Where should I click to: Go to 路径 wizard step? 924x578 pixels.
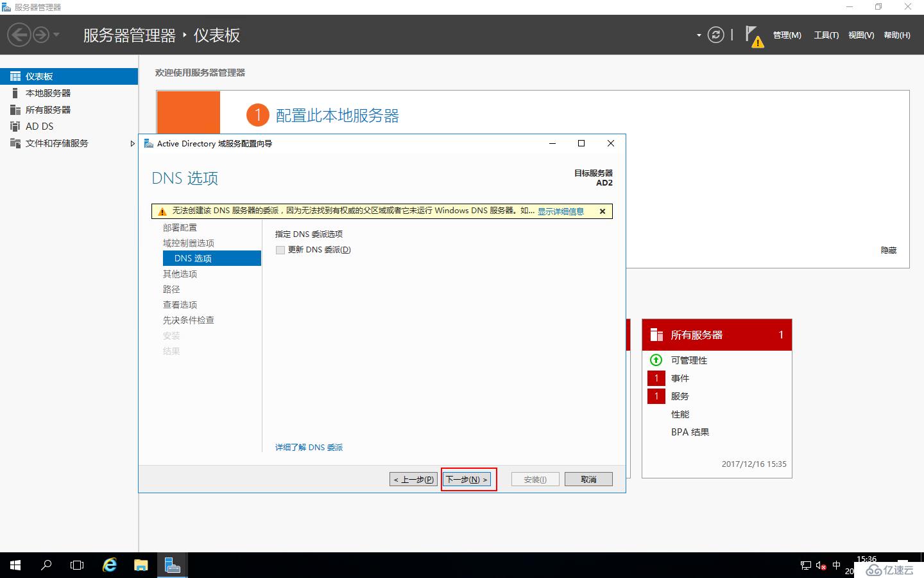171,290
